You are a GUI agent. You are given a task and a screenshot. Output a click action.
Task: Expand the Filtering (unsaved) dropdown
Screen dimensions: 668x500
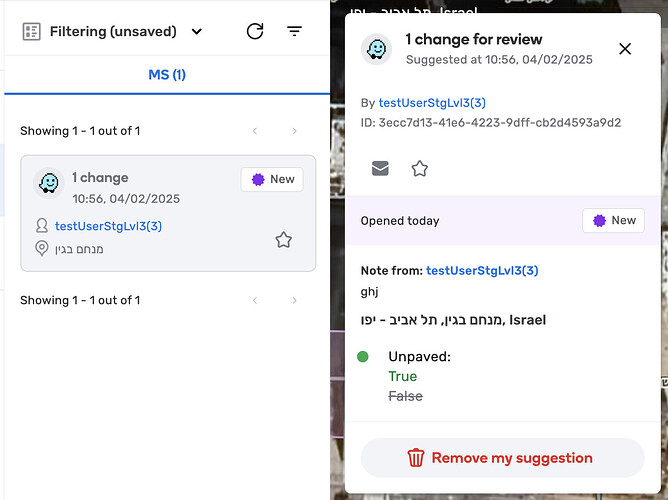coord(197,31)
